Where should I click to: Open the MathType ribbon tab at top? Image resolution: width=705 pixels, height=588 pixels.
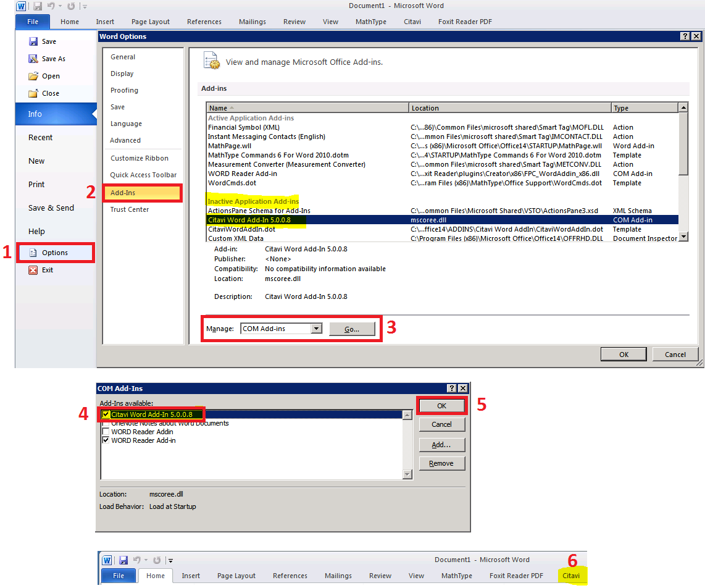(x=370, y=22)
